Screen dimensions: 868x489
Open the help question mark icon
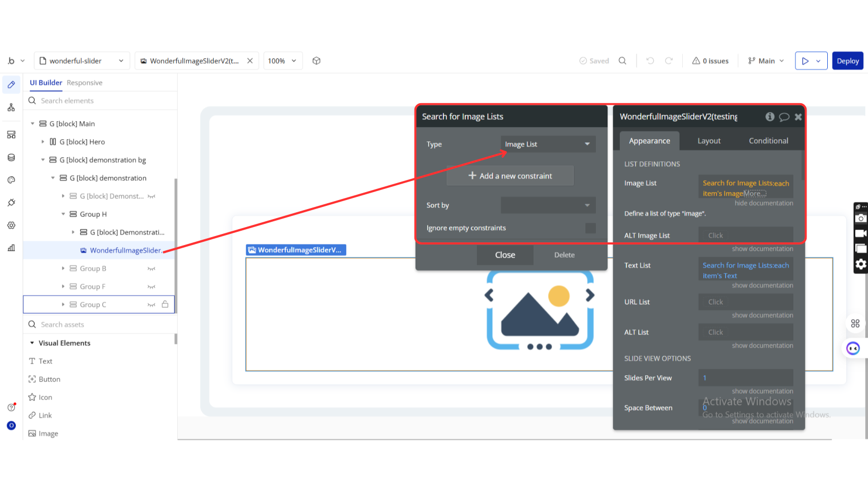click(11, 407)
